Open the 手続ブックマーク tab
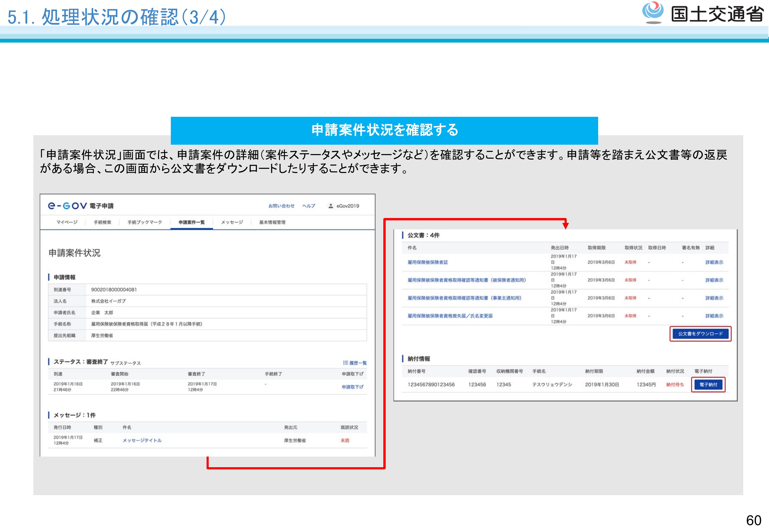This screenshot has height=532, width=769. tap(144, 222)
